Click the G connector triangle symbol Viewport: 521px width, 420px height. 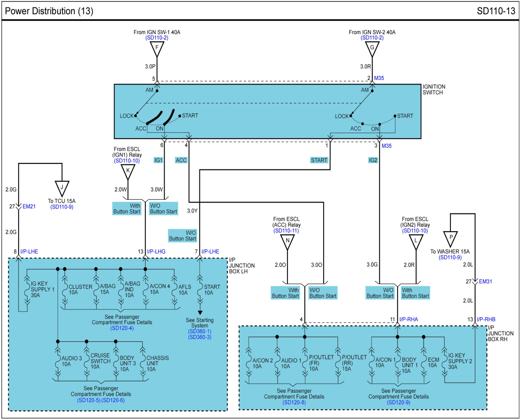tap(372, 48)
